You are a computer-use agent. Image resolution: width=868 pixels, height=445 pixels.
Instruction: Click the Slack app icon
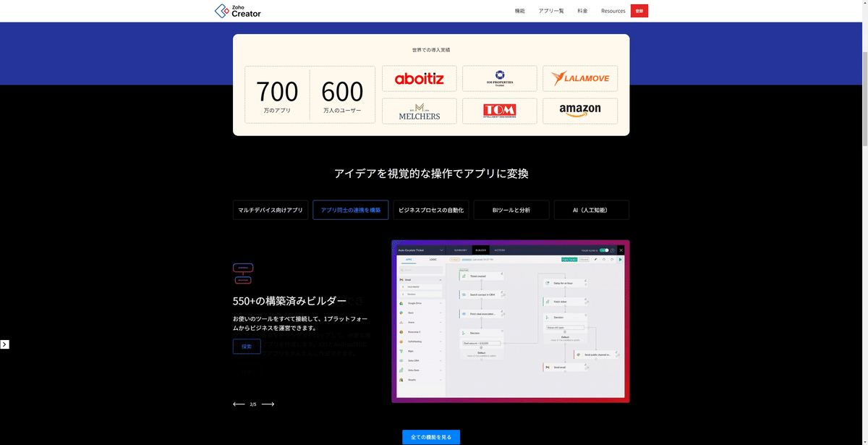tap(401, 313)
